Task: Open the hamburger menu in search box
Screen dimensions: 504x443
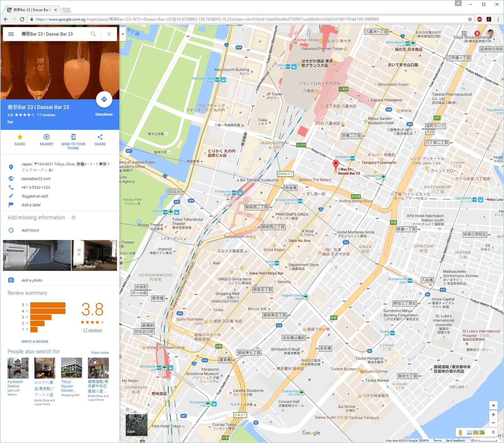Action: [11, 34]
